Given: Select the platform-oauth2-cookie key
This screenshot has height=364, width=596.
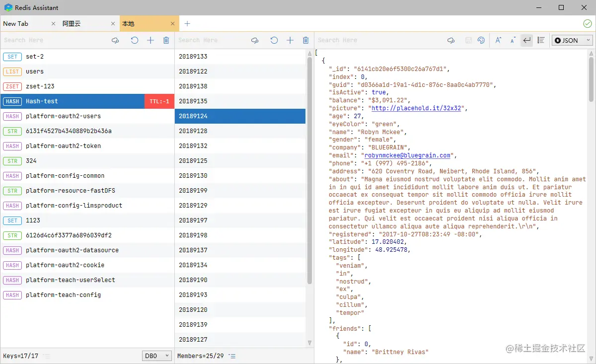Looking at the screenshot, I should (x=87, y=265).
